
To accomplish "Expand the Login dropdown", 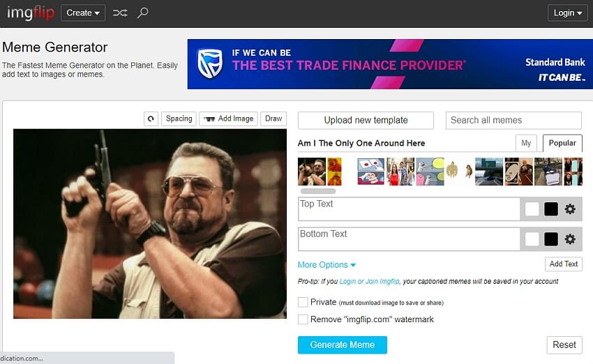I will click(x=568, y=13).
